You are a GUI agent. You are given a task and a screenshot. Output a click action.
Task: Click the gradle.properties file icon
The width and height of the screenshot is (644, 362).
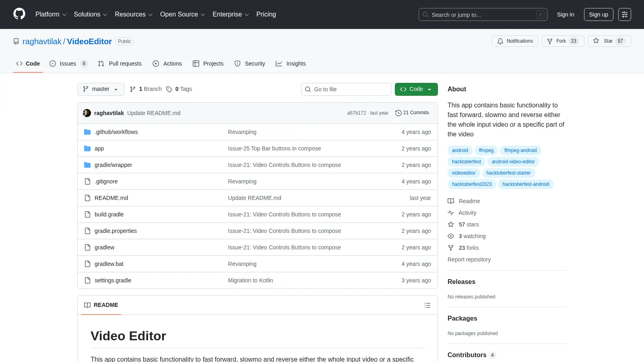point(87,231)
